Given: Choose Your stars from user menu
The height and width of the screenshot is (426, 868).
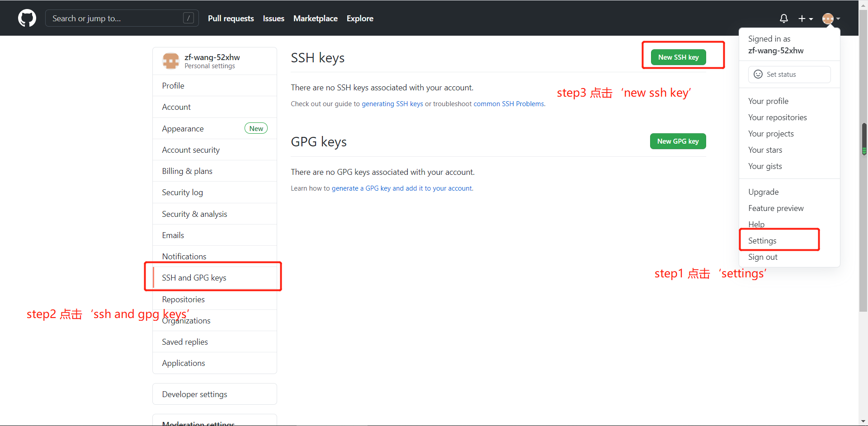Looking at the screenshot, I should point(789,150).
